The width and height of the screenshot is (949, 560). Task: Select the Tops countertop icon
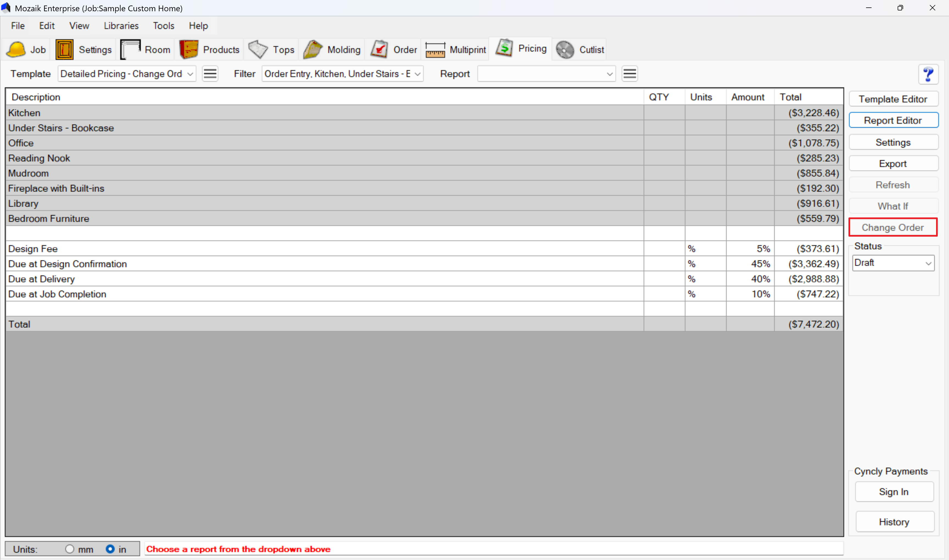(258, 49)
